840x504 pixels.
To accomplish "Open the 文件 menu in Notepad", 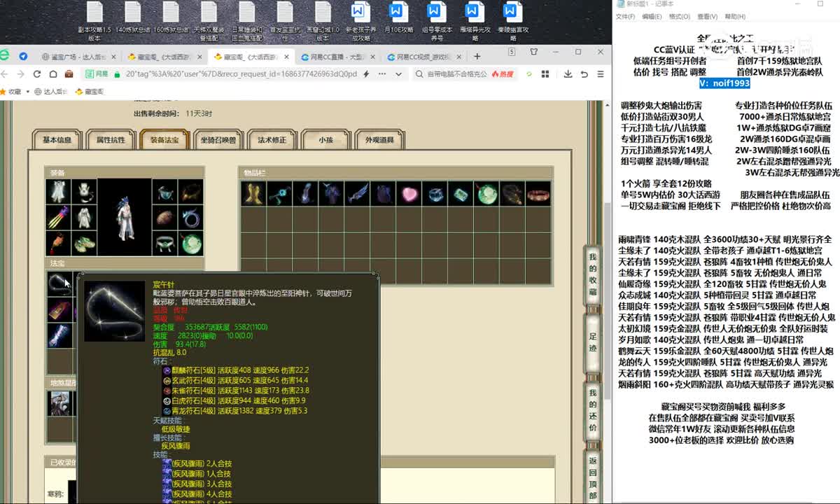I will pos(625,16).
